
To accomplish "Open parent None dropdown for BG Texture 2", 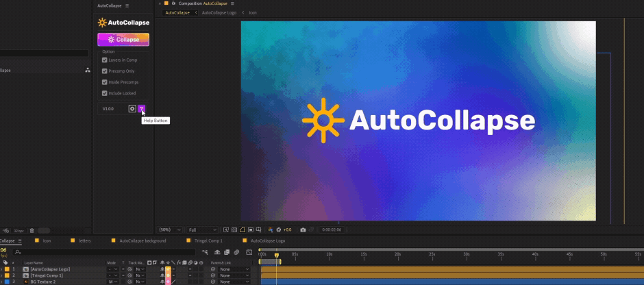I will tap(234, 282).
